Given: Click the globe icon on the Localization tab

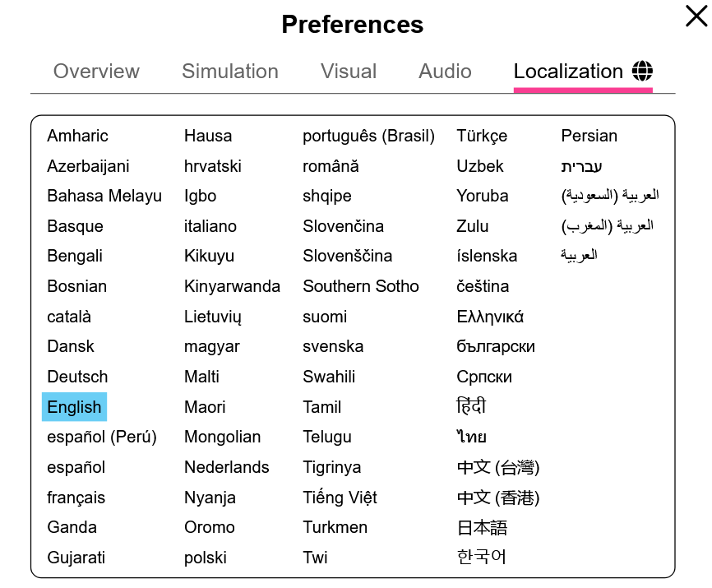Looking at the screenshot, I should (642, 71).
